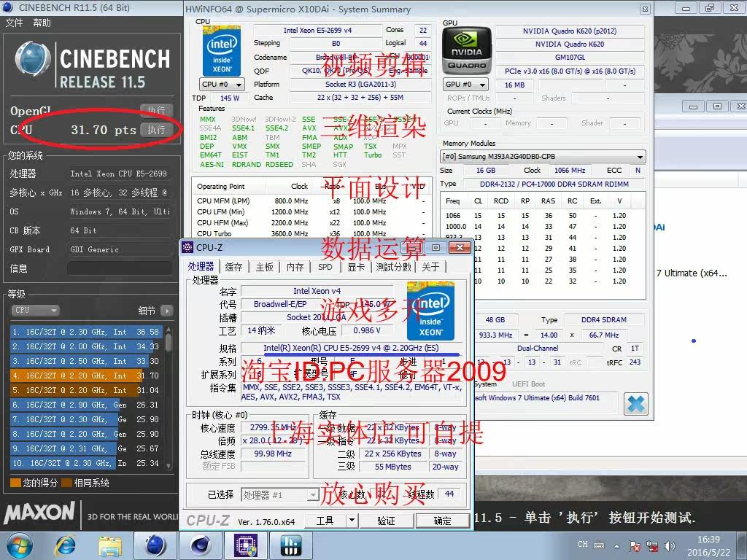Click the Action Center flag tray icon

634,546
